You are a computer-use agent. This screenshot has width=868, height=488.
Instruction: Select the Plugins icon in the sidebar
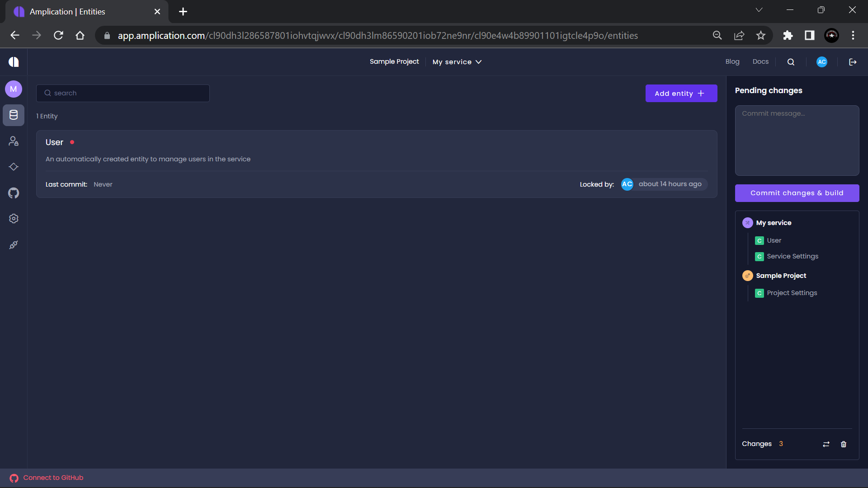(x=14, y=244)
